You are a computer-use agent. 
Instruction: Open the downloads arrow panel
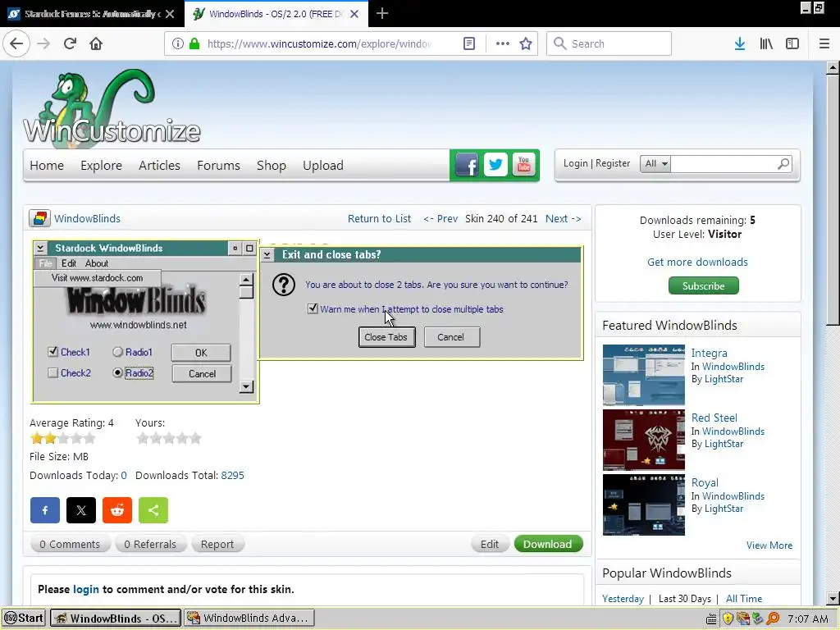click(740, 43)
